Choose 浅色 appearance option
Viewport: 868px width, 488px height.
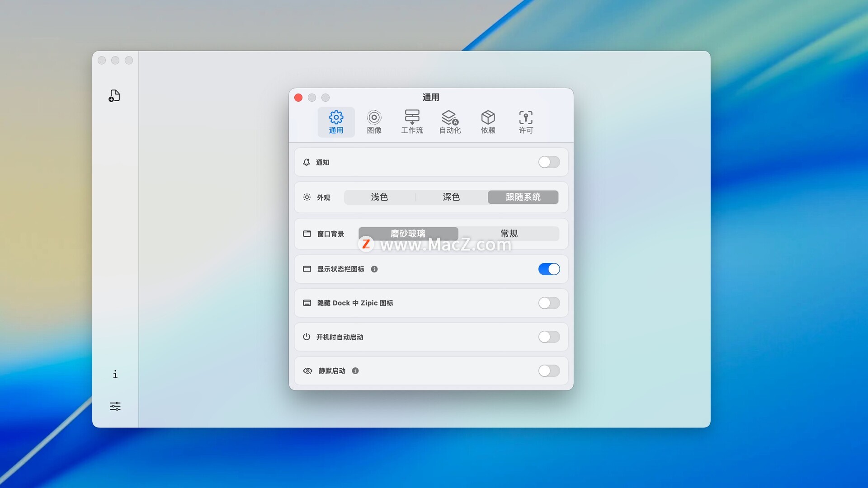click(x=379, y=197)
